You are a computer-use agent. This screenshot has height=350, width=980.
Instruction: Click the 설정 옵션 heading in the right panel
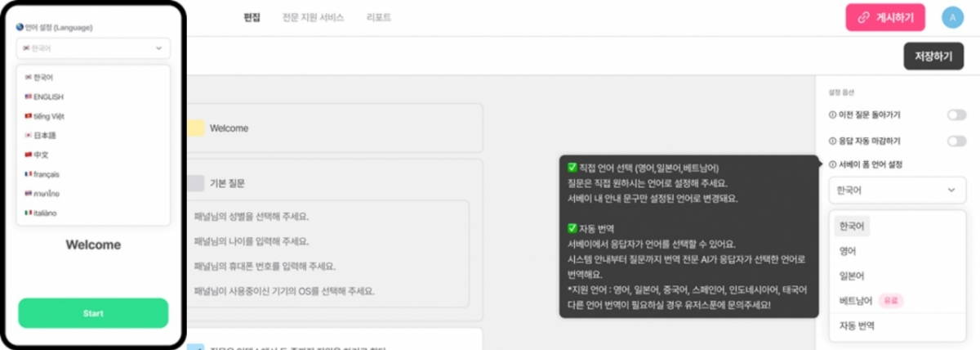click(841, 92)
